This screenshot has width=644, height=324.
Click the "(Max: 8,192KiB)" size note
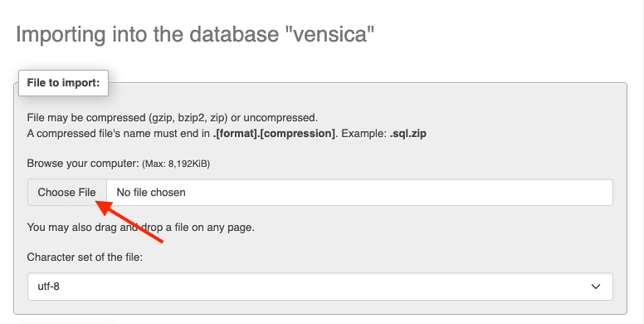click(x=176, y=164)
